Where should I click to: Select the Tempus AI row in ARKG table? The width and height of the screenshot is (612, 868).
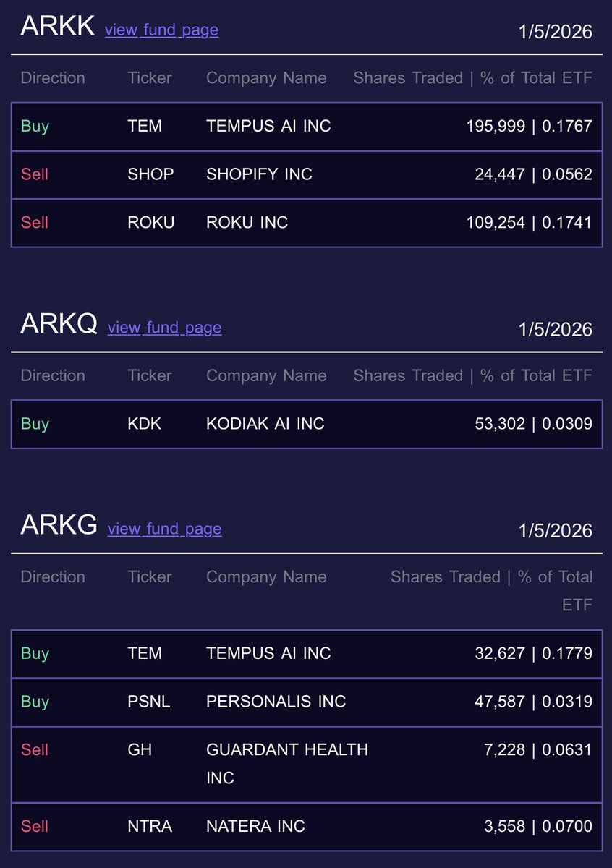pyautogui.click(x=306, y=653)
